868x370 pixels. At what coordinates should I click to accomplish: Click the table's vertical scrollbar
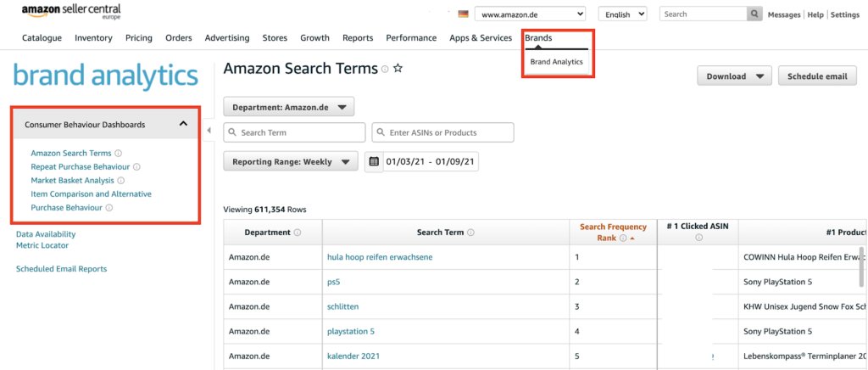[x=862, y=266]
